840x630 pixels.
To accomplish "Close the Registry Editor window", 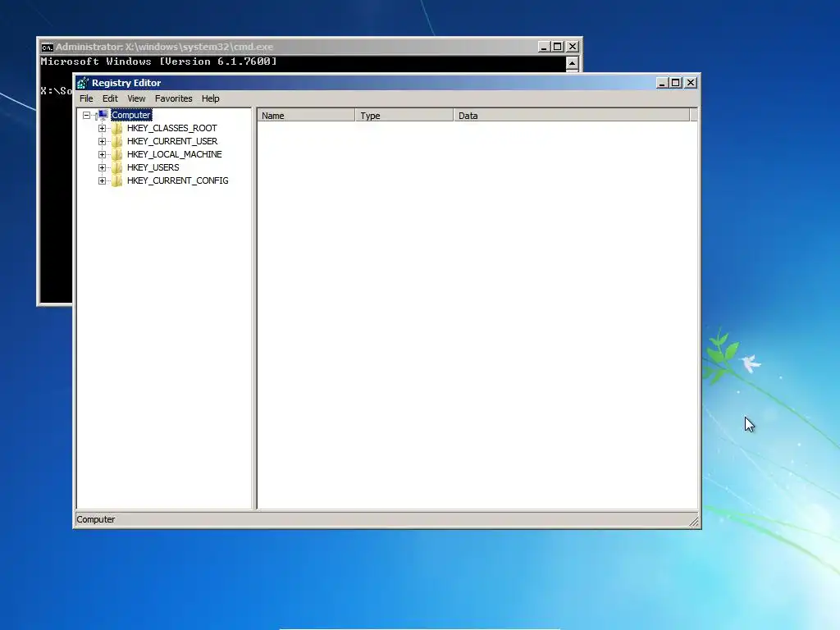I will (x=691, y=83).
